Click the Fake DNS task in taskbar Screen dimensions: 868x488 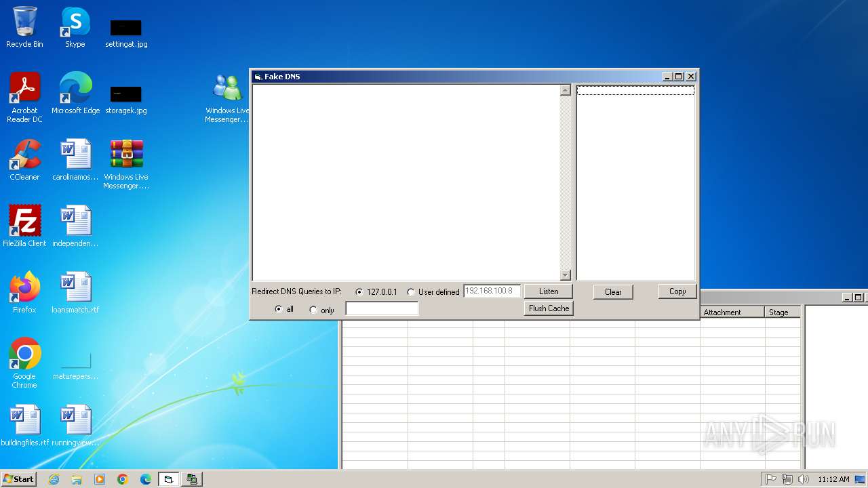169,479
